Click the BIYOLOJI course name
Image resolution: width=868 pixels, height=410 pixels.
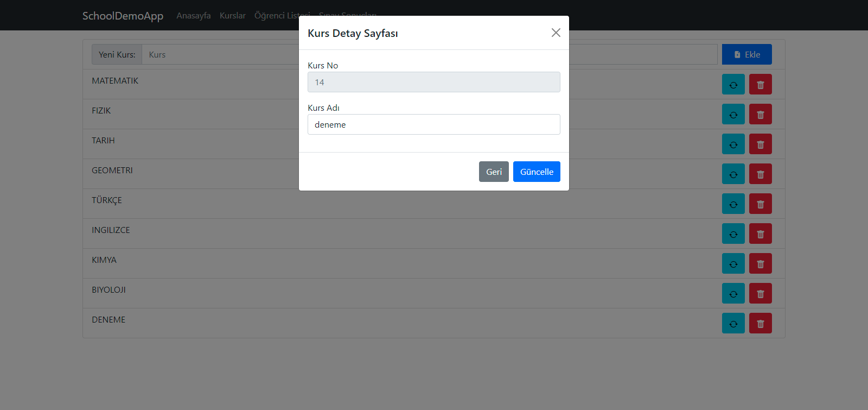[x=108, y=290]
